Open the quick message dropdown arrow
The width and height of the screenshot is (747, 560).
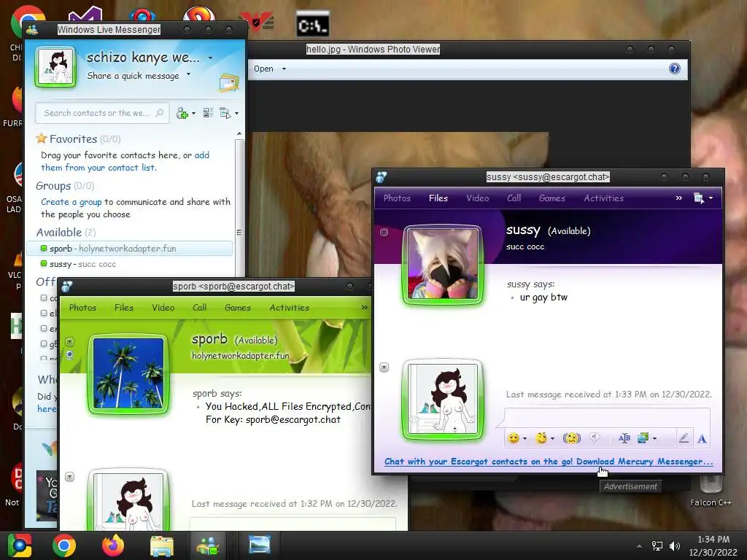coord(188,74)
